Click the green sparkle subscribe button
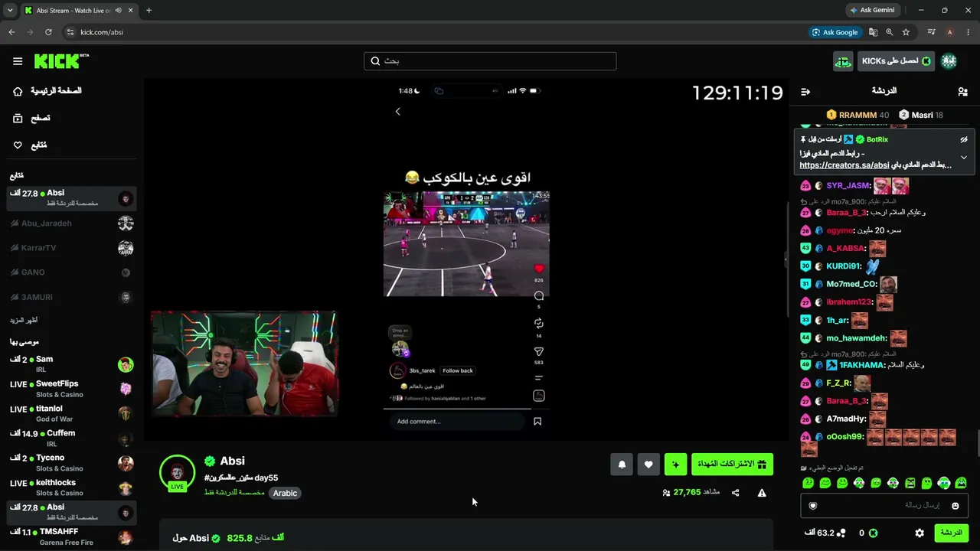Screen dimensions: 980x551 (675, 465)
